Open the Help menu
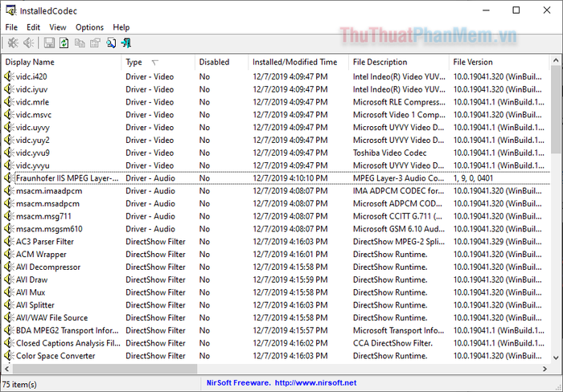Screen dimensions: 563x392 click(x=121, y=27)
